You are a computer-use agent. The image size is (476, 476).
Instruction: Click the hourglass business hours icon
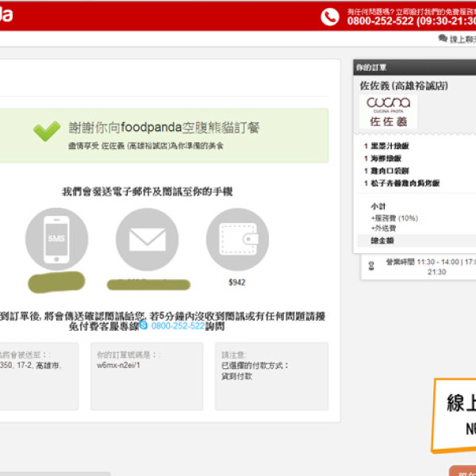pyautogui.click(x=370, y=266)
